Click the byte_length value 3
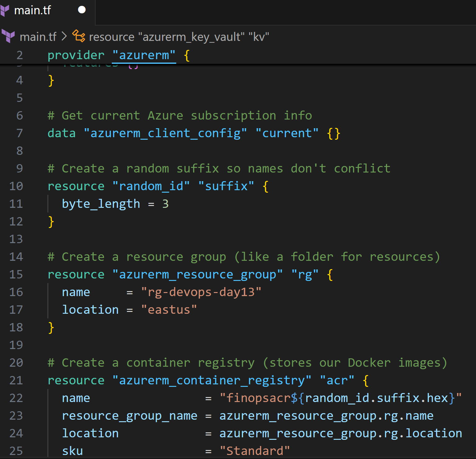Screen dimensions: 476x459 (165, 204)
